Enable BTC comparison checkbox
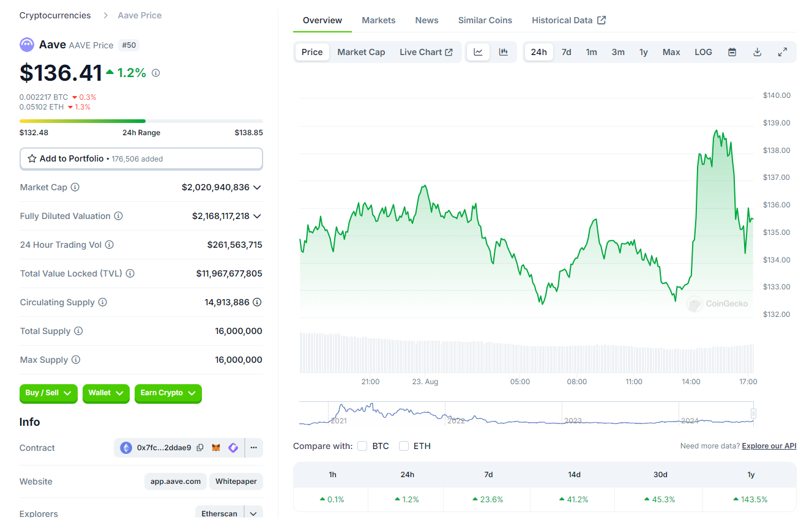The height and width of the screenshot is (520, 812). (362, 446)
